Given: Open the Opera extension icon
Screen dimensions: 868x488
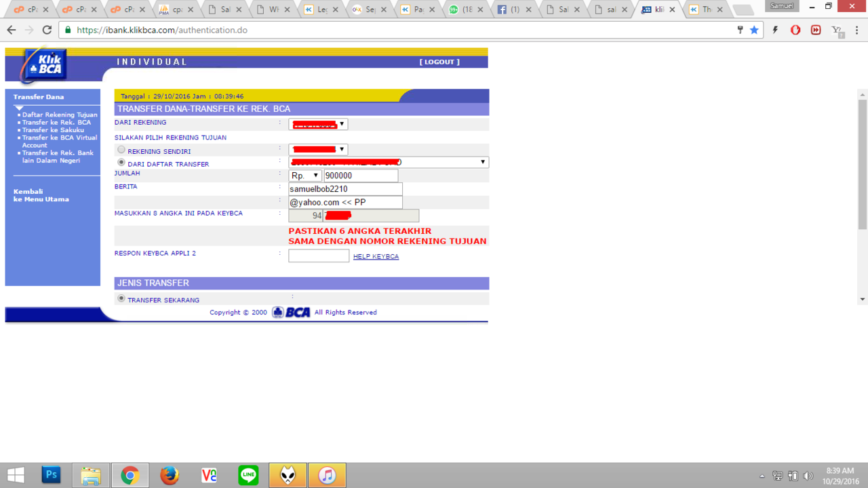Looking at the screenshot, I should (x=795, y=30).
